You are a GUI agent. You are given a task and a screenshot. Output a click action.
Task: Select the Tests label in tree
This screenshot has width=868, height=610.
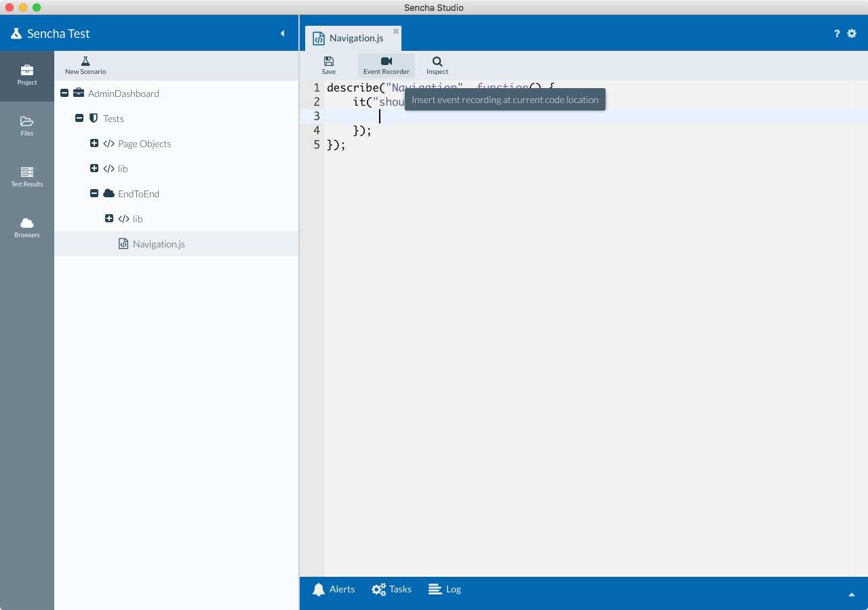point(113,119)
